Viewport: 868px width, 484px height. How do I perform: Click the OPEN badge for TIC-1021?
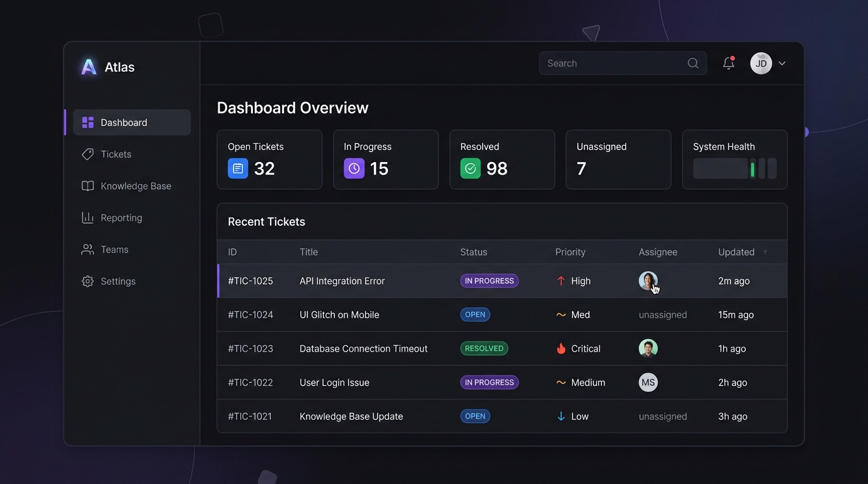point(475,417)
